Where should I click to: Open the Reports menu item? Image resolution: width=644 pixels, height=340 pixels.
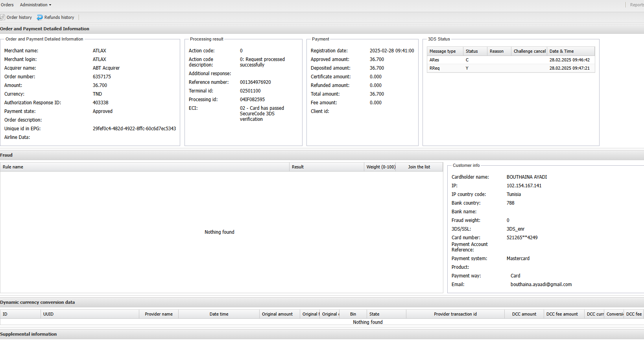click(637, 5)
